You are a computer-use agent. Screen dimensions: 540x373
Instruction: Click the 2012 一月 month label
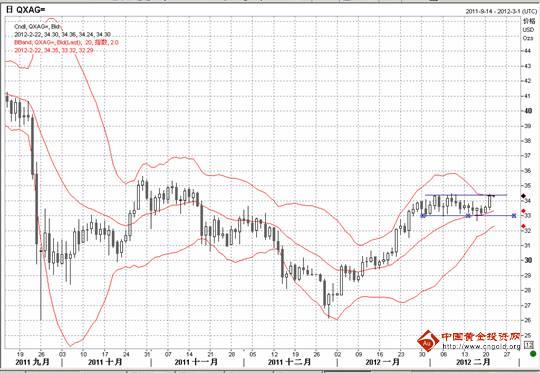point(382,362)
